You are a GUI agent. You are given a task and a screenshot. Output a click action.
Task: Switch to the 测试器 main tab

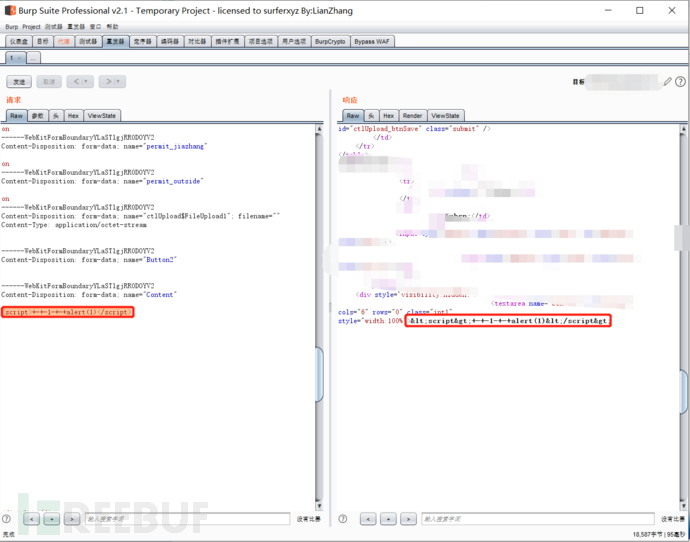click(x=88, y=41)
